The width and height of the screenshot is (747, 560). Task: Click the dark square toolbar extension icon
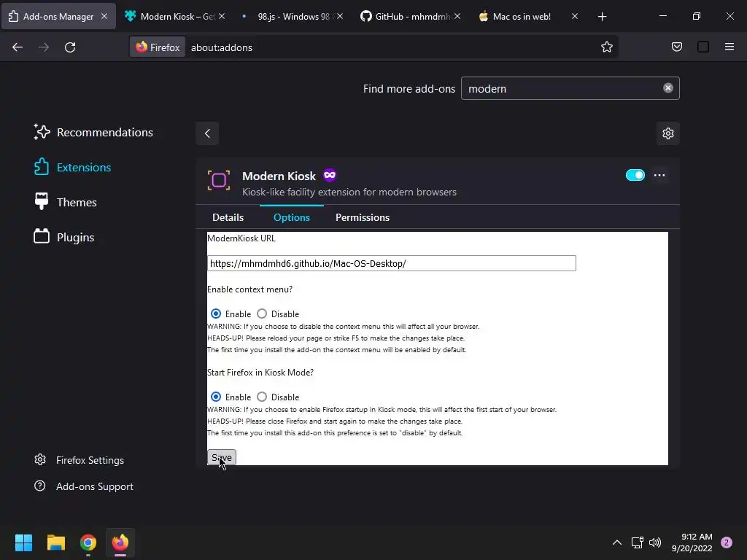[703, 47]
